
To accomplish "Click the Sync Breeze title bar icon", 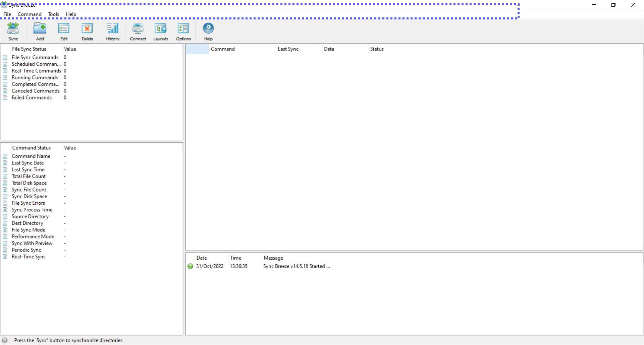I will (x=4, y=5).
